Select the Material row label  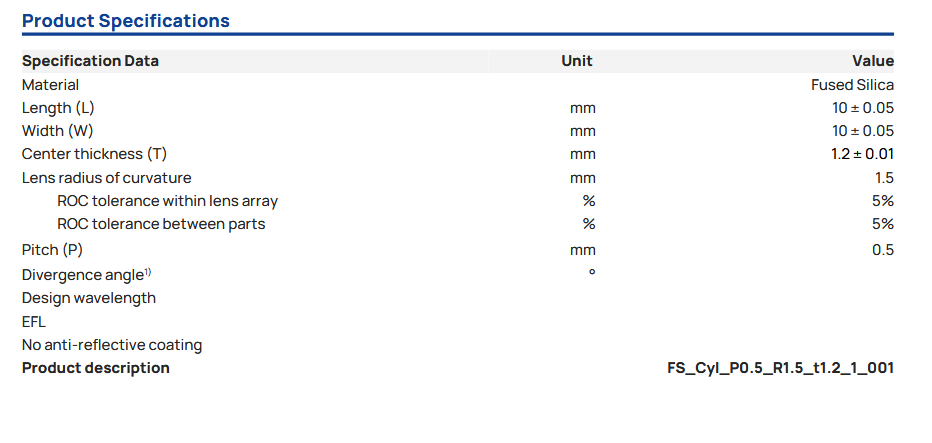[x=50, y=85]
